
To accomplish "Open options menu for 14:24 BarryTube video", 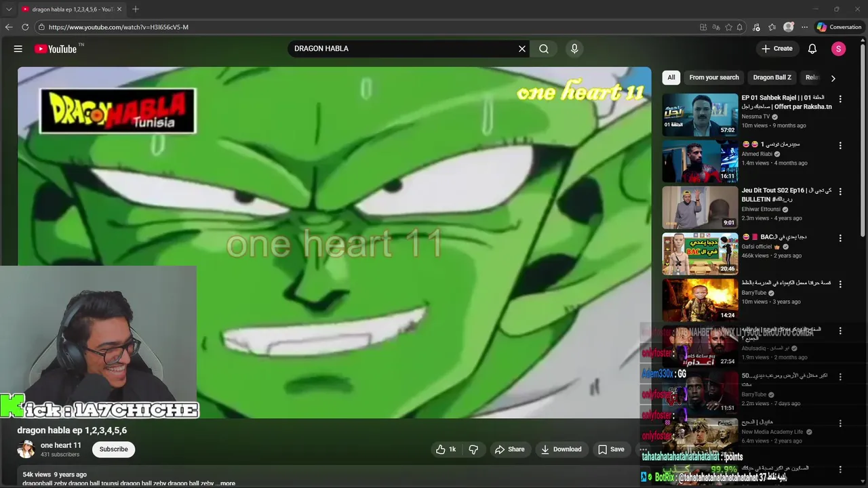I will [840, 284].
